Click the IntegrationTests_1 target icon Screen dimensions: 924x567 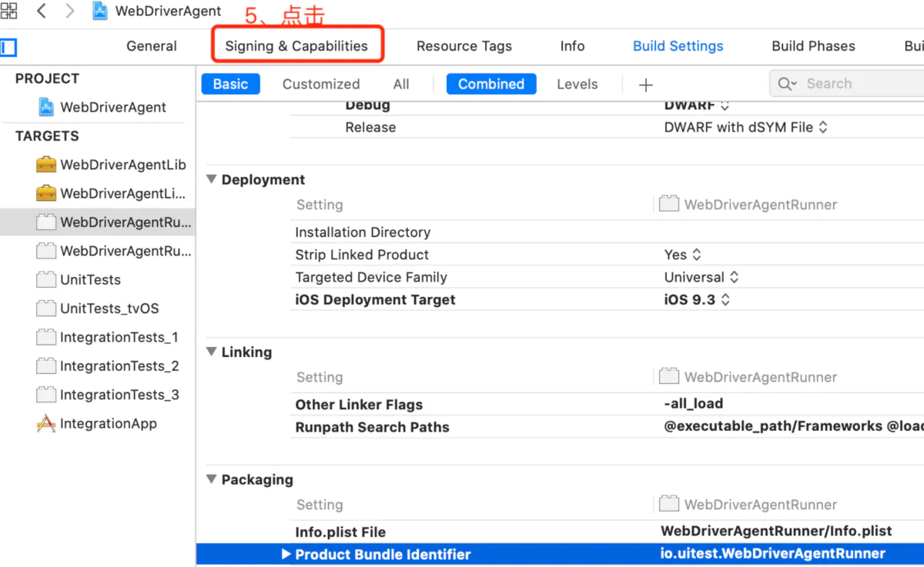point(46,337)
